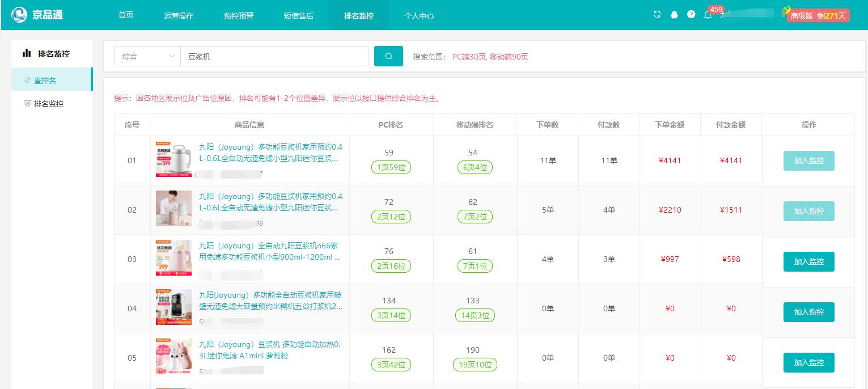Image resolution: width=868 pixels, height=389 pixels.
Task: Click the magnifier search button
Action: [388, 56]
